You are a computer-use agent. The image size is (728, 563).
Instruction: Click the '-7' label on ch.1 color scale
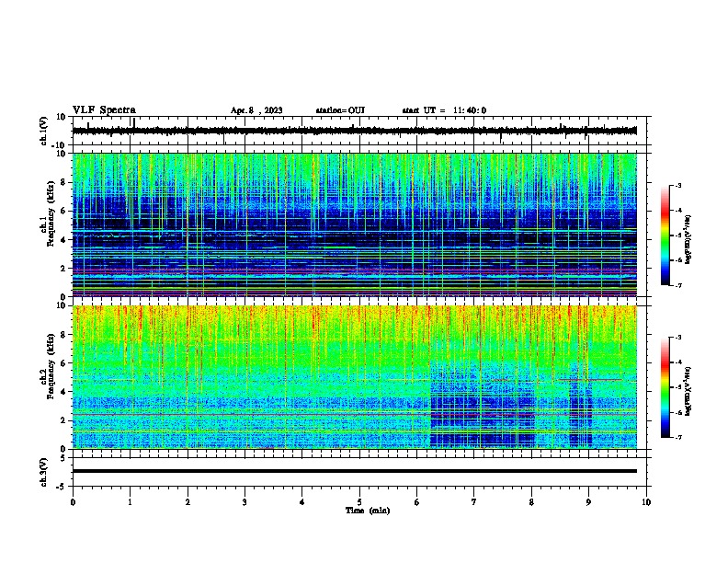point(678,285)
